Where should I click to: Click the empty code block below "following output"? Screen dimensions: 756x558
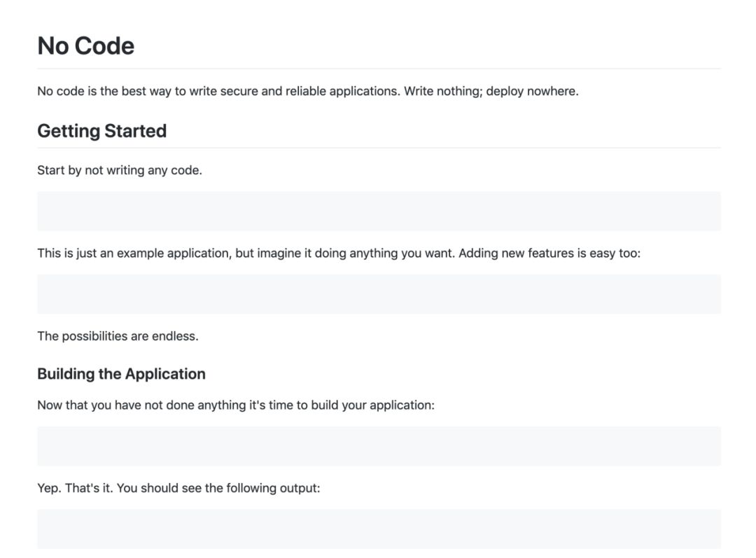click(378, 529)
